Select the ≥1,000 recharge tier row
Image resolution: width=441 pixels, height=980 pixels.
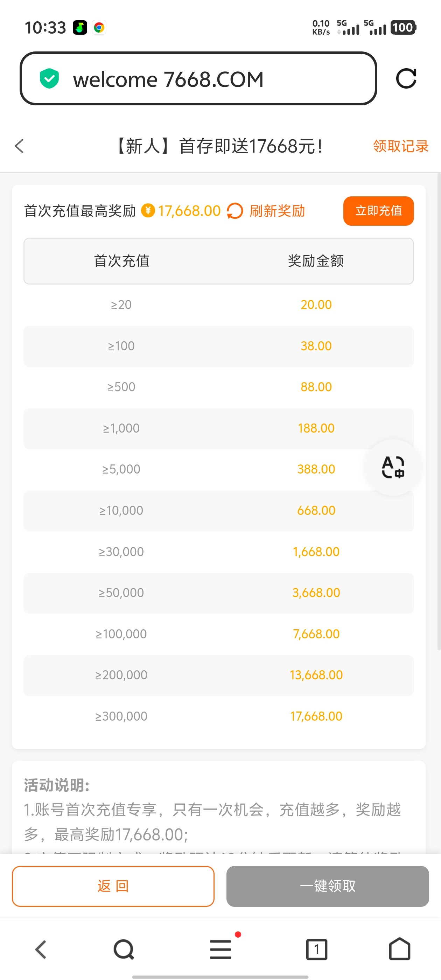pyautogui.click(x=218, y=428)
